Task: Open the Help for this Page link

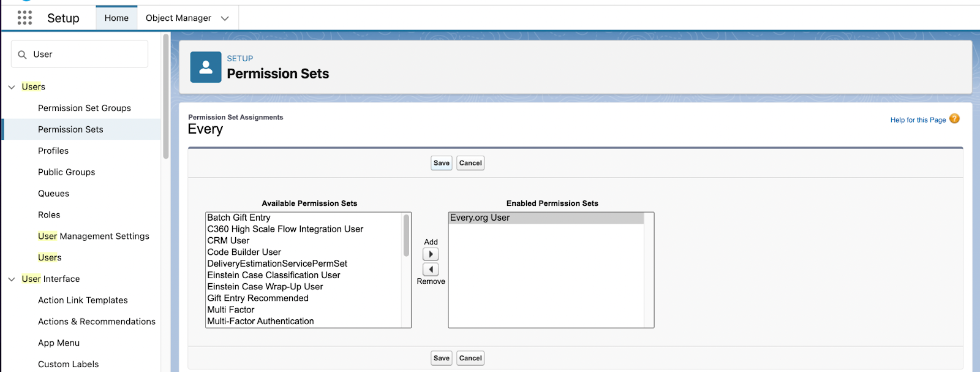Action: (918, 120)
